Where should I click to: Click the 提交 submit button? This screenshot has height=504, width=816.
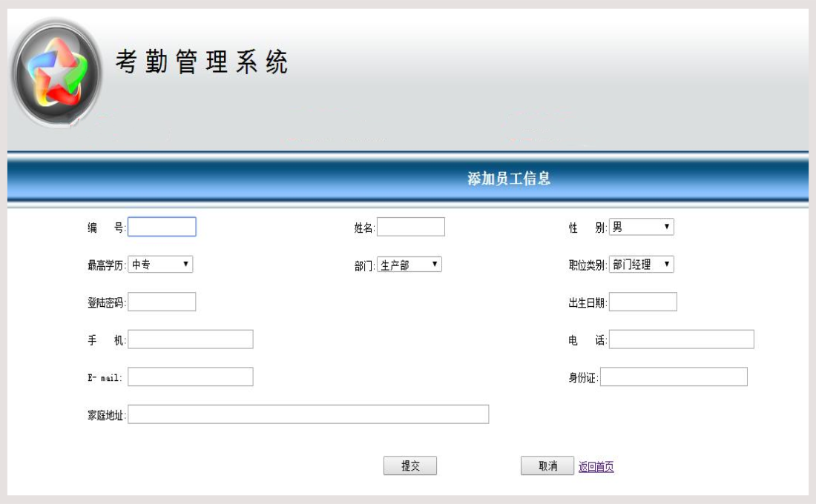(x=410, y=466)
